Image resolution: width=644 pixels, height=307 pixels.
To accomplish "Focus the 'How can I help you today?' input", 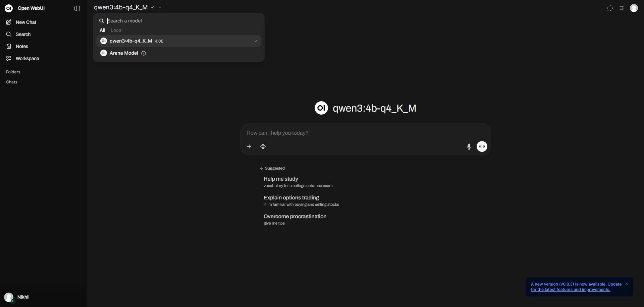I will (366, 133).
